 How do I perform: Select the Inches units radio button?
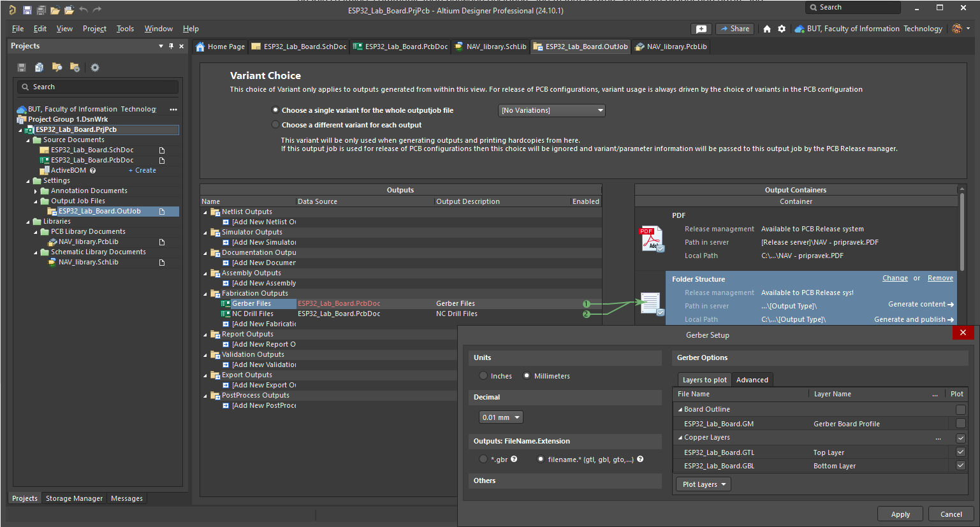tap(483, 376)
